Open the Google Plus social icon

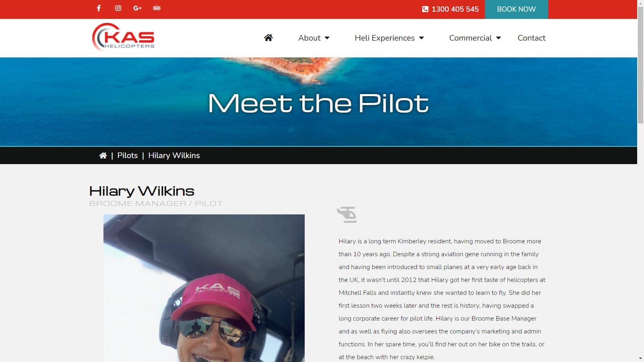tap(137, 8)
